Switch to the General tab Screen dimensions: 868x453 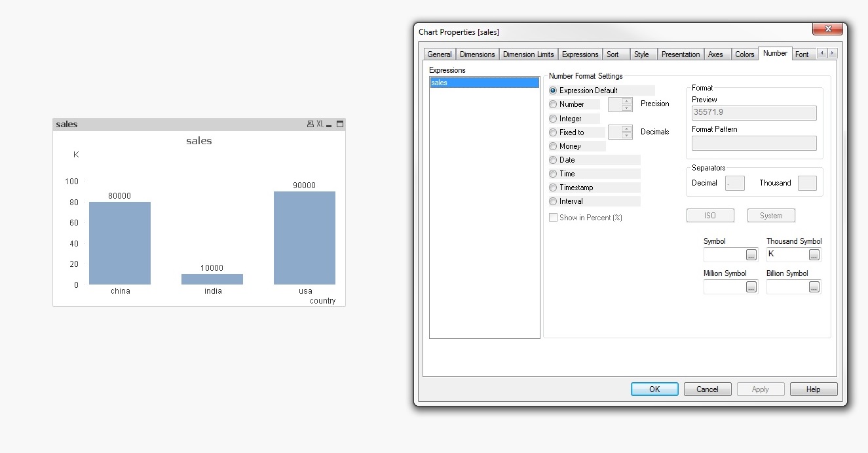point(440,54)
